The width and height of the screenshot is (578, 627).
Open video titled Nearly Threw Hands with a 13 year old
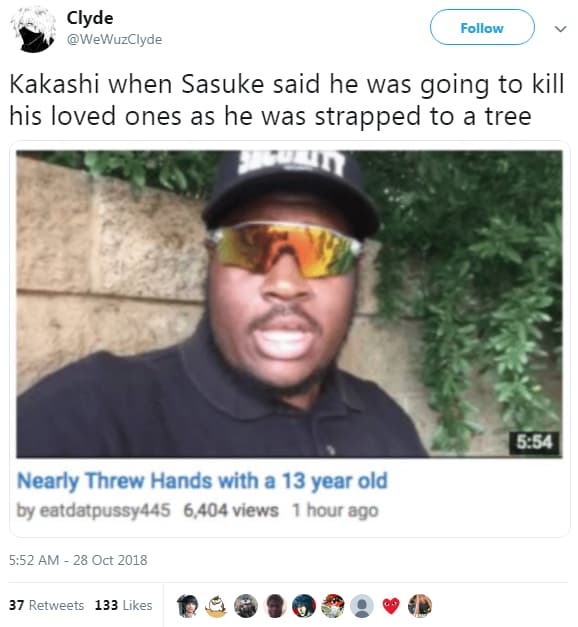pyautogui.click(x=202, y=481)
